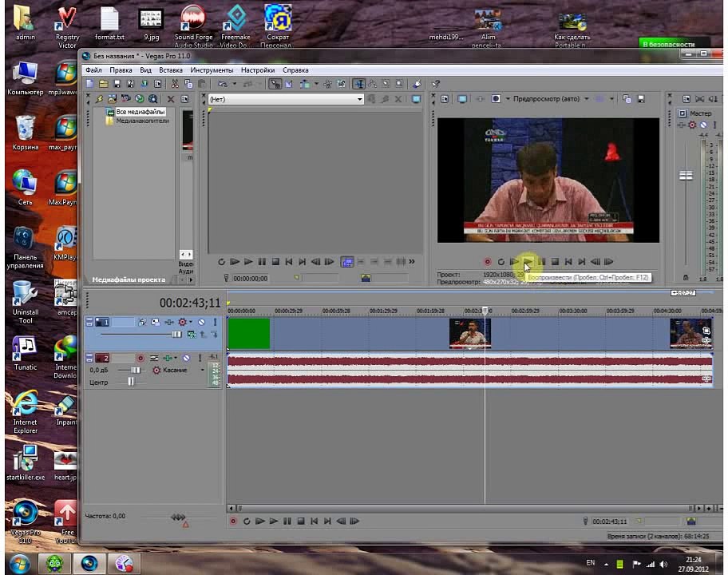728x575 pixels.
Task: Toggle Invert Phase on audio track 2
Action: coord(154,358)
